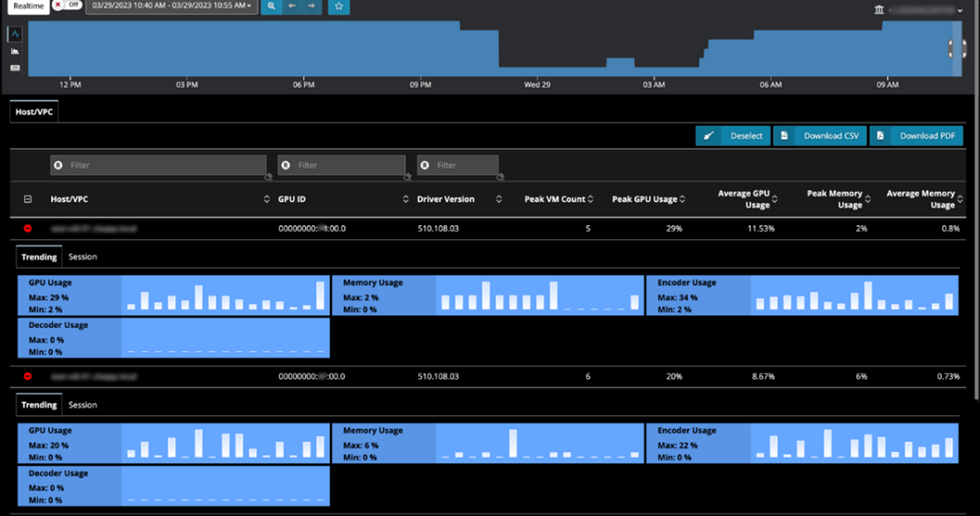Click the Host/VPC filter input field
The height and width of the screenshot is (516, 980).
158,165
